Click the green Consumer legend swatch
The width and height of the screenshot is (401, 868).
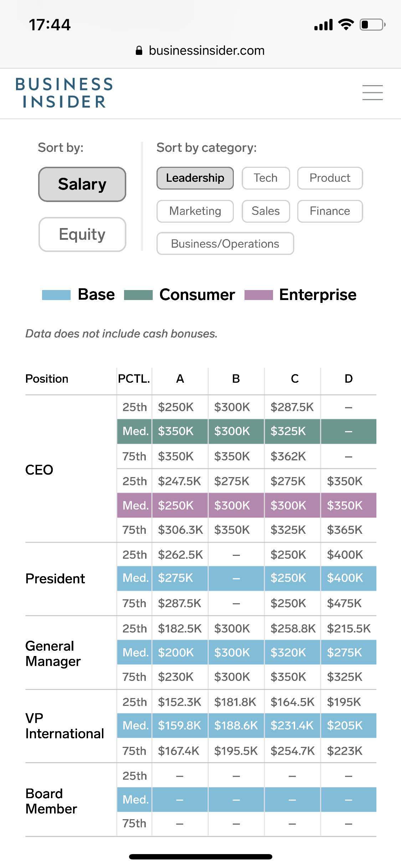point(138,295)
